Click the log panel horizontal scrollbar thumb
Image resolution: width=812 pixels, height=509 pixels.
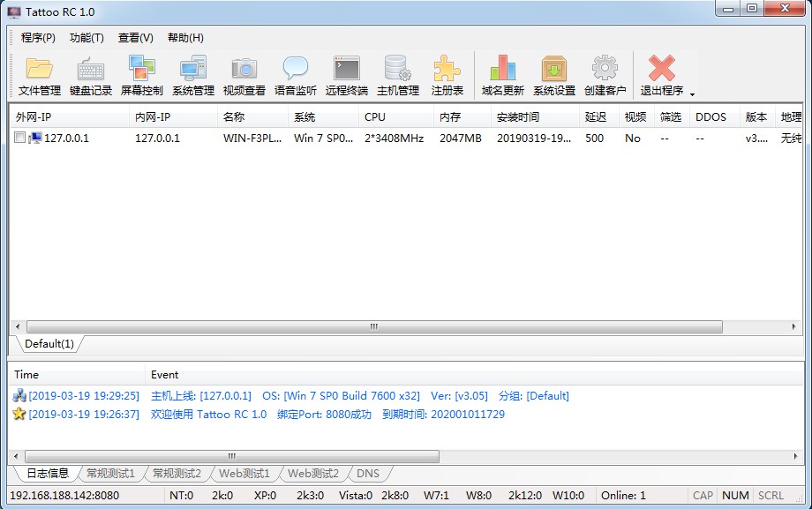coord(232,456)
